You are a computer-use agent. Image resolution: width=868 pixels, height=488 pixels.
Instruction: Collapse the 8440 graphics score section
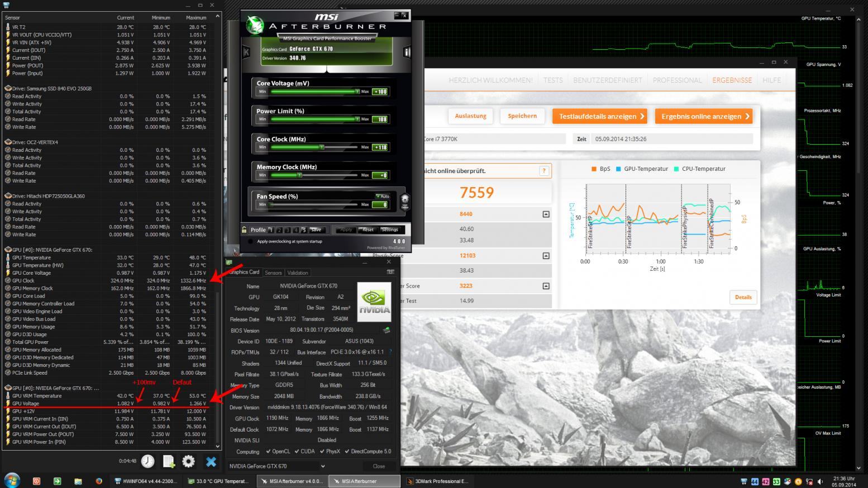(546, 214)
